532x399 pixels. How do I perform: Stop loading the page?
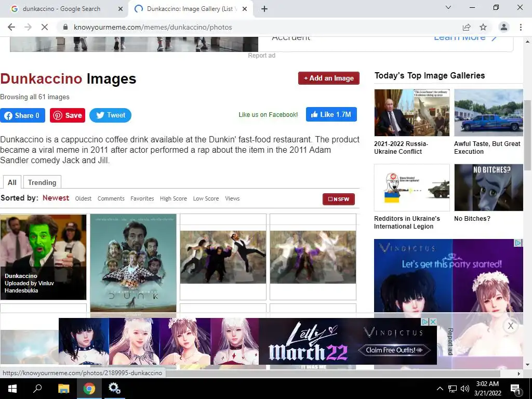pos(45,27)
